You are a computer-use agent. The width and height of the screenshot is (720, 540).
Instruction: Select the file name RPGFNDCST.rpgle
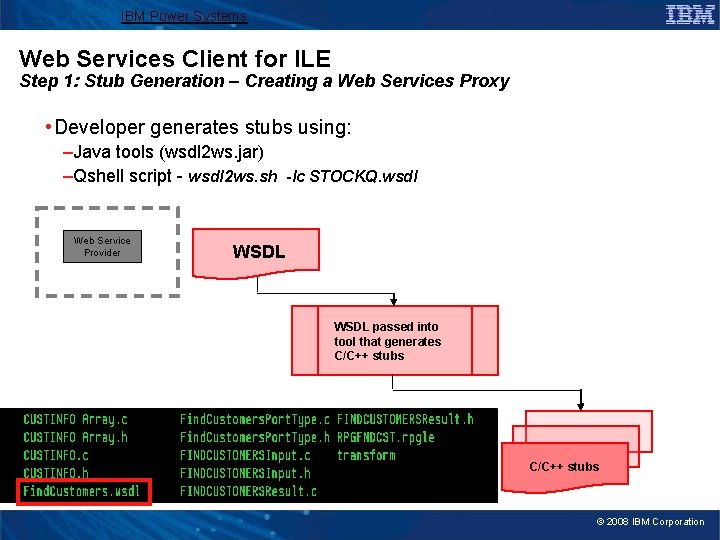pos(386,437)
